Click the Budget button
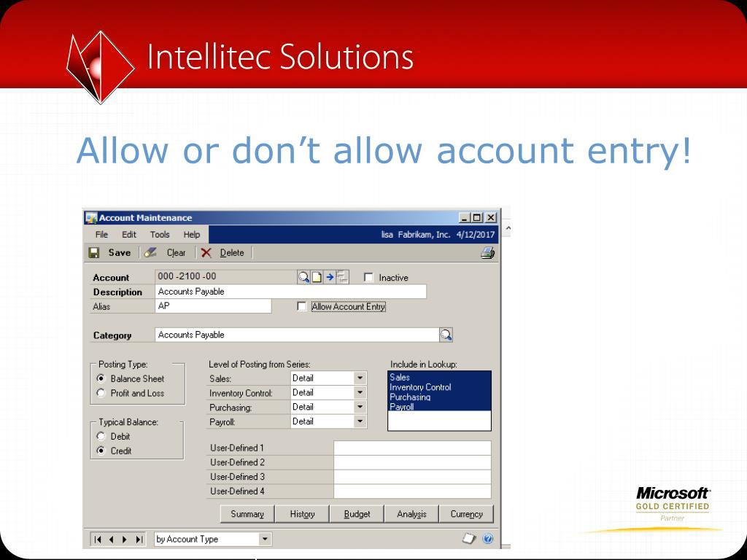The image size is (747, 560). click(357, 514)
